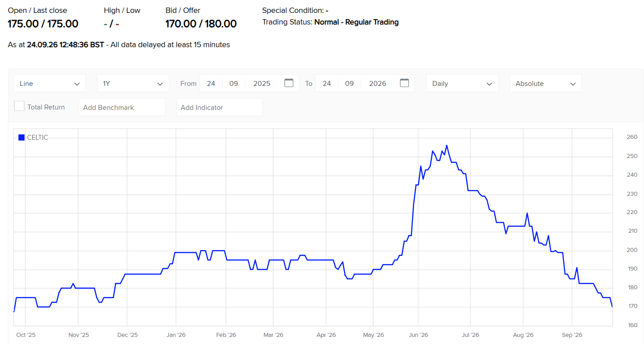Click the CELTIC legend label
The width and height of the screenshot is (644, 344).
tap(37, 138)
